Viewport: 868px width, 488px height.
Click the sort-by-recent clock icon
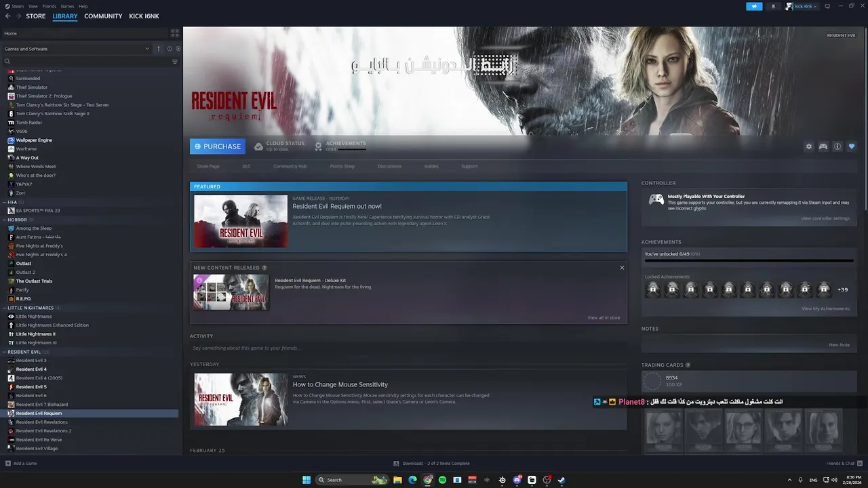[x=170, y=49]
